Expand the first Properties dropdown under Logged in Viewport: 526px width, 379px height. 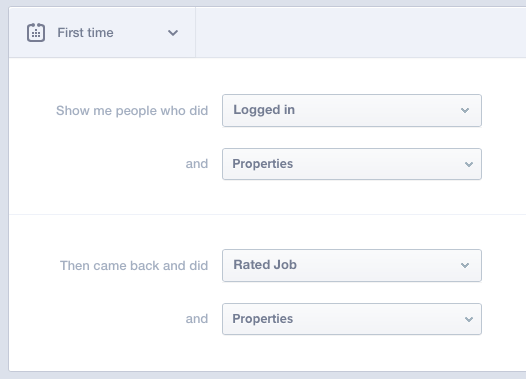352,164
